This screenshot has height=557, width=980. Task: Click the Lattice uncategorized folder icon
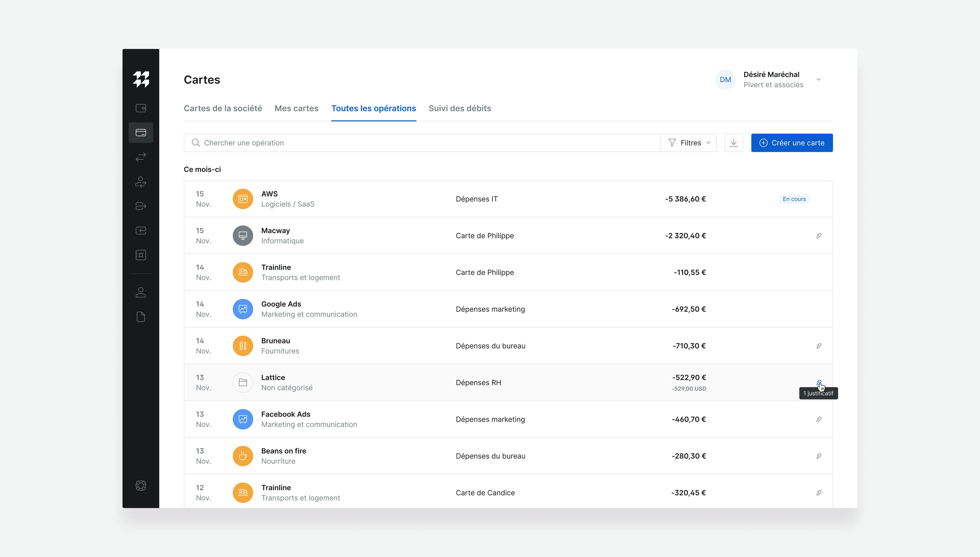243,383
